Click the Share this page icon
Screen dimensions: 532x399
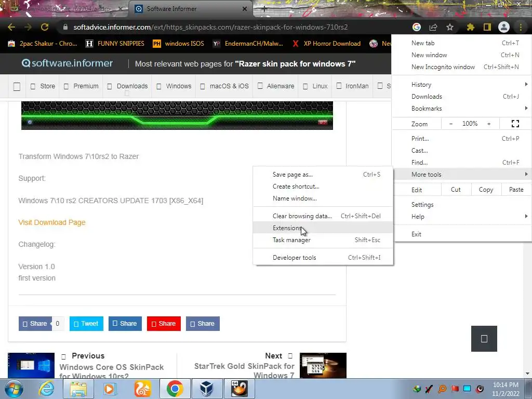point(433,27)
